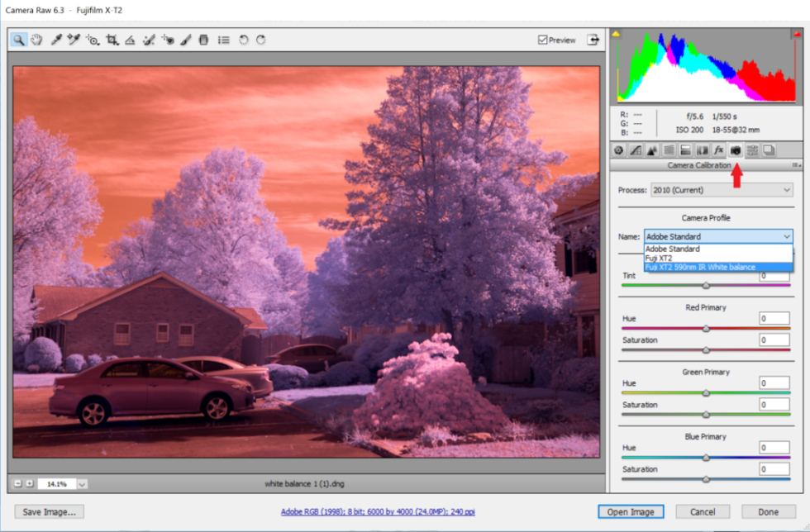This screenshot has height=532, width=810.
Task: Open the Effects (fx) panel tab
Action: point(718,150)
